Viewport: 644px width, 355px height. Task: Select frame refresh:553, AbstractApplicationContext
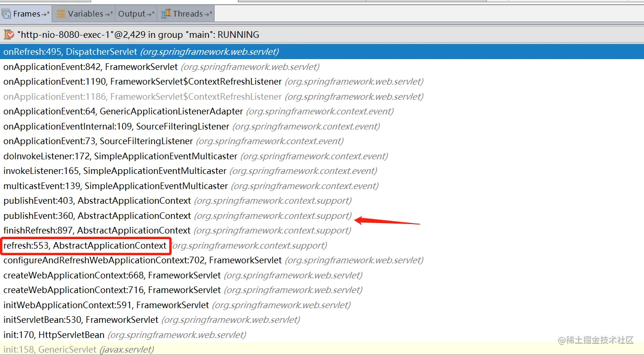[322, 245]
